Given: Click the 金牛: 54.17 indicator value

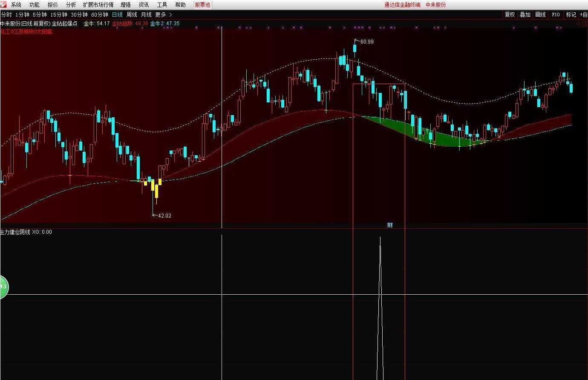Looking at the screenshot, I should (x=96, y=23).
